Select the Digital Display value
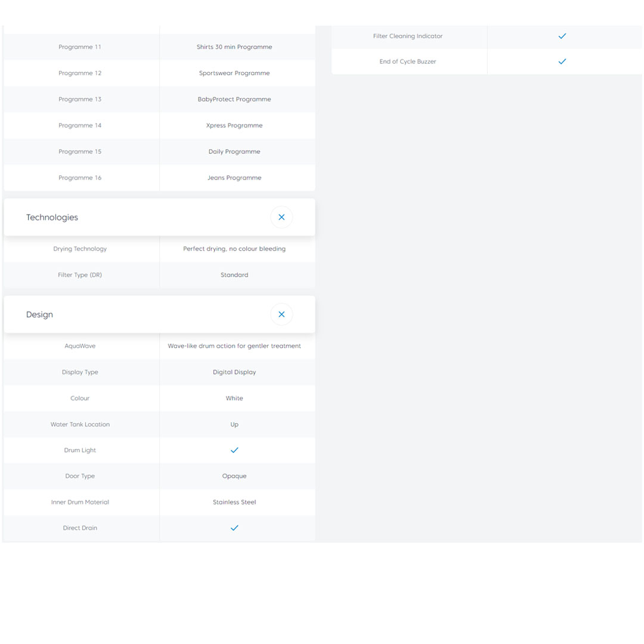 [234, 372]
